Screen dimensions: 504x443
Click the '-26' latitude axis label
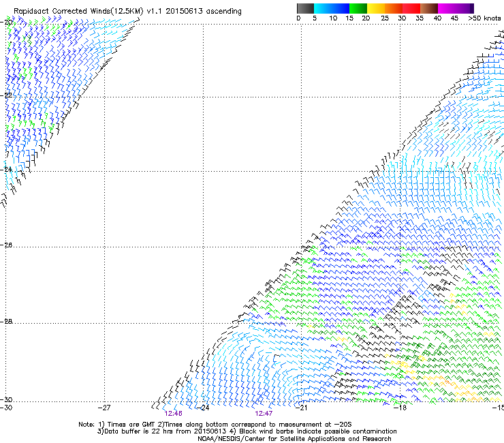(6, 245)
